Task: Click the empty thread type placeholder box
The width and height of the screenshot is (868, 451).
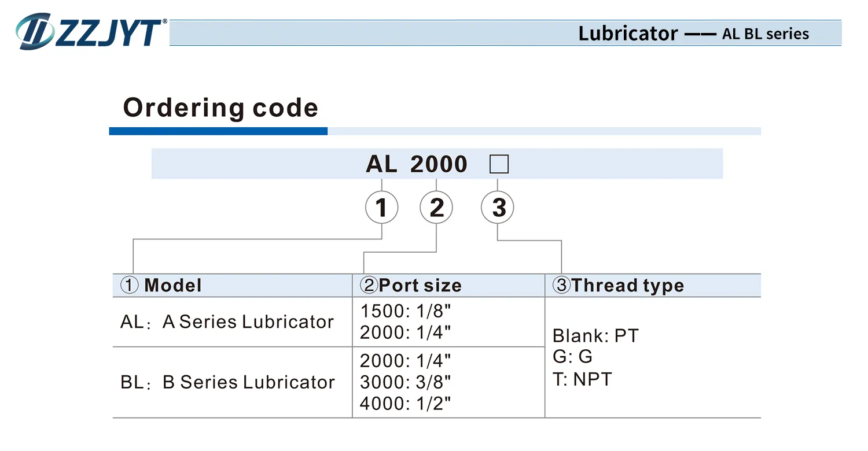Action: coord(499,164)
